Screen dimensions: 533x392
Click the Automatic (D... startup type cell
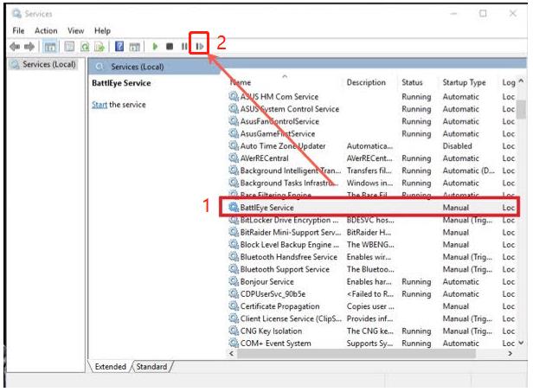tap(468, 170)
